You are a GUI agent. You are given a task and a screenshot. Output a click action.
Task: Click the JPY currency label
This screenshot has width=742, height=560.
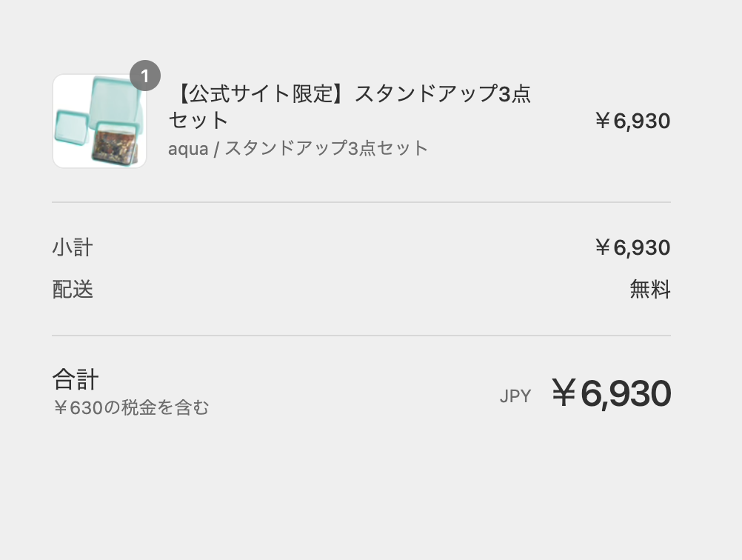[515, 396]
